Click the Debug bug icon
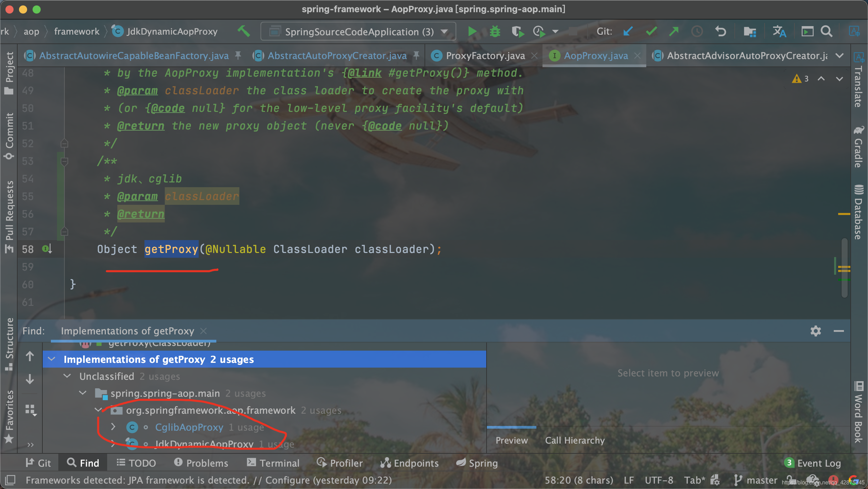The height and width of the screenshot is (489, 868). coord(495,32)
